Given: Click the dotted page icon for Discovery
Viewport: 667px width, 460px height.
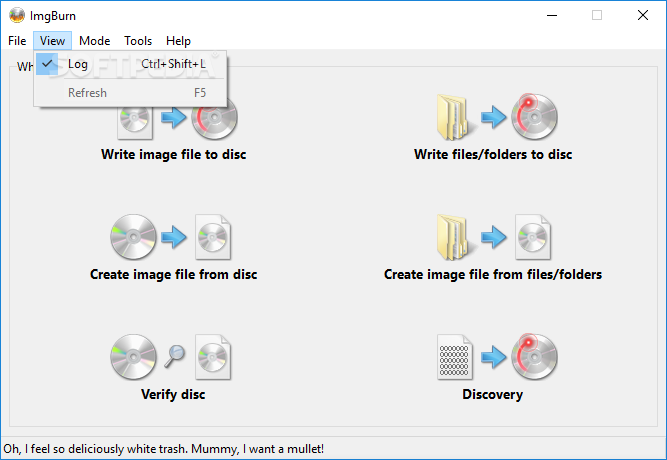Looking at the screenshot, I should (455, 357).
